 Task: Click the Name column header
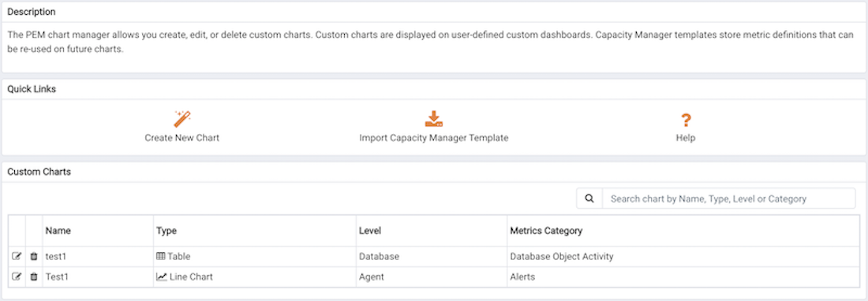[x=98, y=230]
